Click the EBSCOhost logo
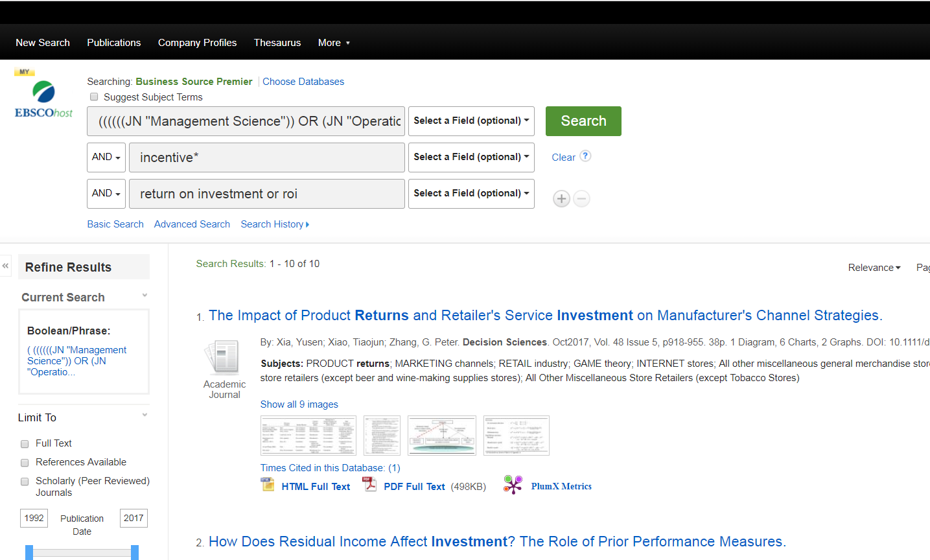 click(43, 94)
